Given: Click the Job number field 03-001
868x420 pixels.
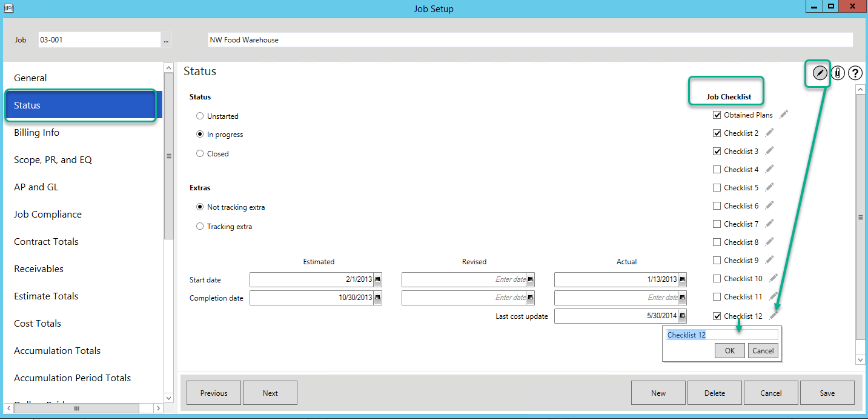Looking at the screenshot, I should pos(99,40).
